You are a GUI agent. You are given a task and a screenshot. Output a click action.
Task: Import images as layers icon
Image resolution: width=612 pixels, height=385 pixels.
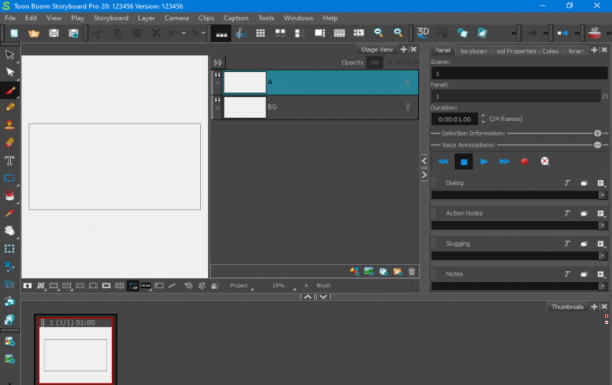pyautogui.click(x=397, y=271)
